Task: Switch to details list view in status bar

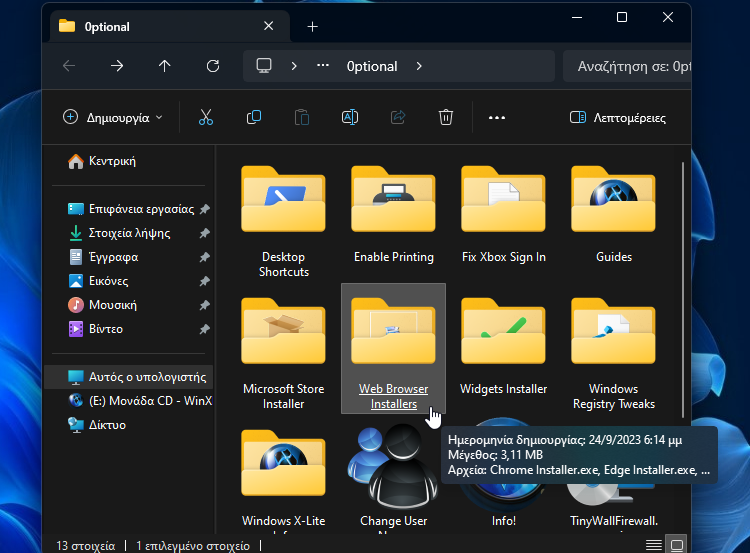Action: [x=653, y=545]
